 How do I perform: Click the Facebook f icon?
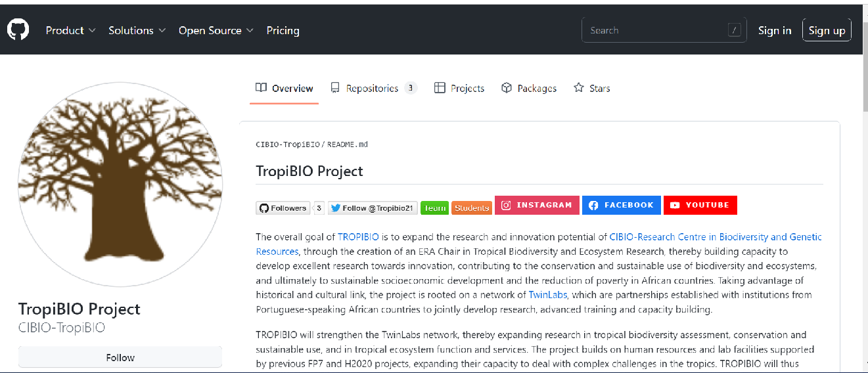point(593,206)
